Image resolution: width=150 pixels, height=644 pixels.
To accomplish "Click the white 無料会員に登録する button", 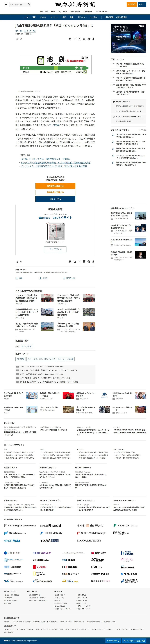I will click(x=55, y=192).
